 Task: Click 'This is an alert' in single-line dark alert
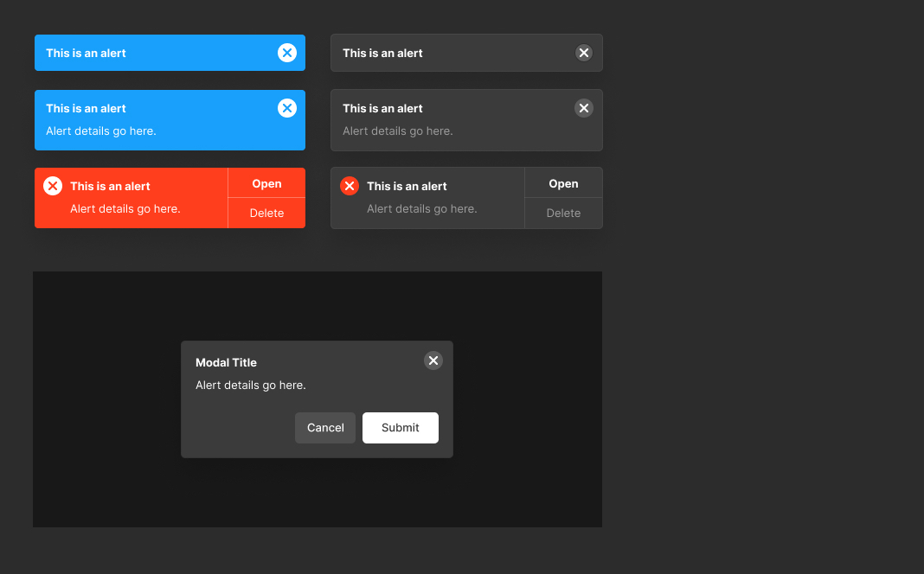point(382,53)
